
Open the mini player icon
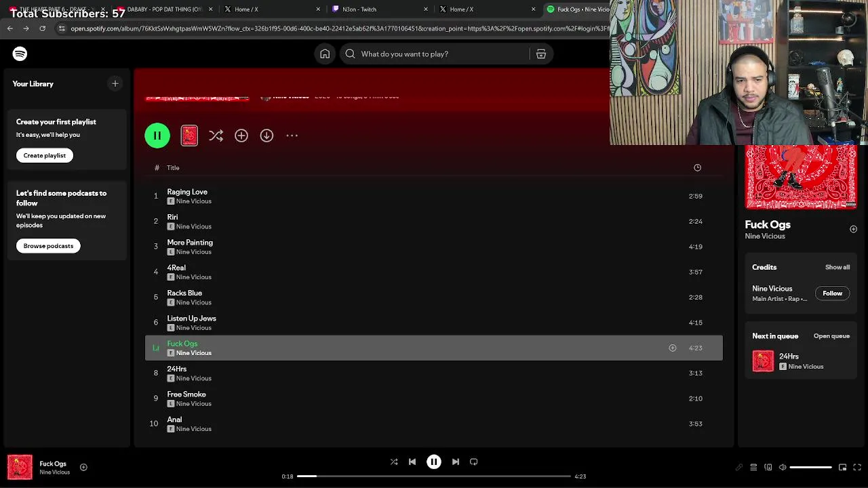[843, 467]
